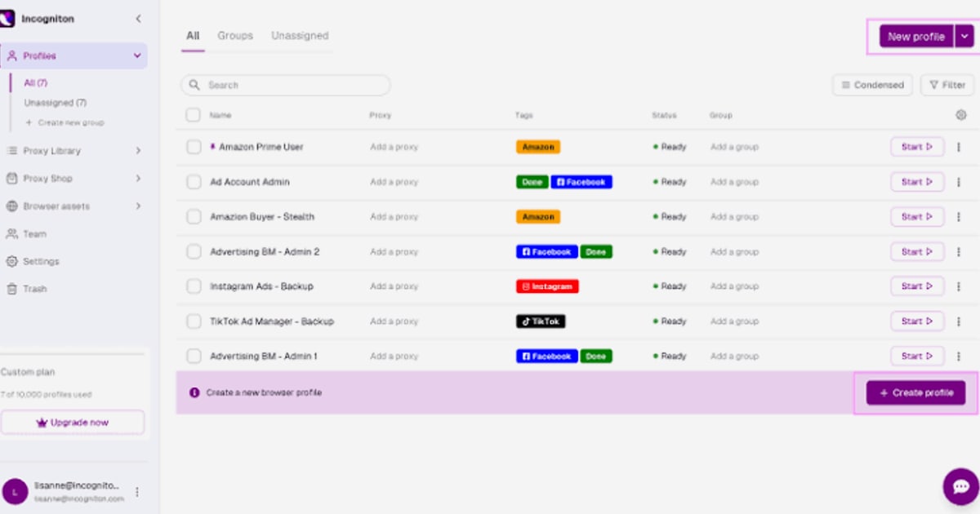Open the table column settings gear
The height and width of the screenshot is (514, 980).
point(960,115)
